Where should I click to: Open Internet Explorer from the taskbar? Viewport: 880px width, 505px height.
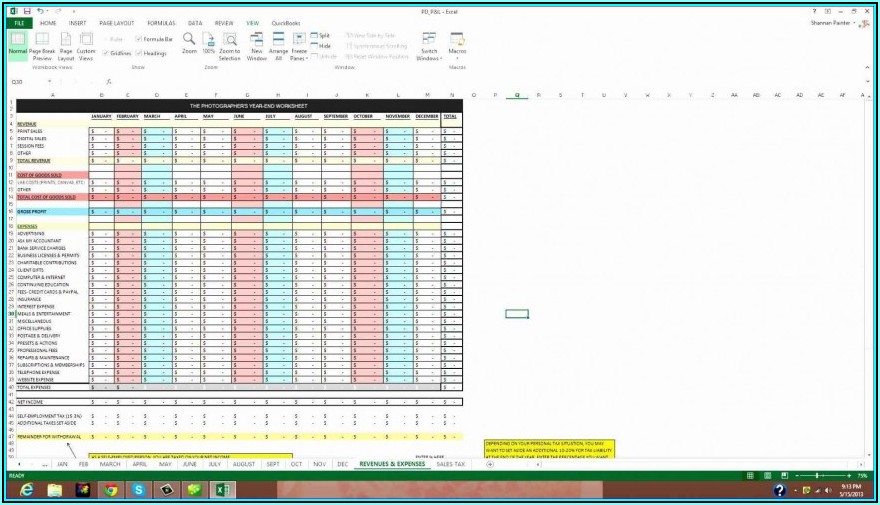tap(26, 490)
